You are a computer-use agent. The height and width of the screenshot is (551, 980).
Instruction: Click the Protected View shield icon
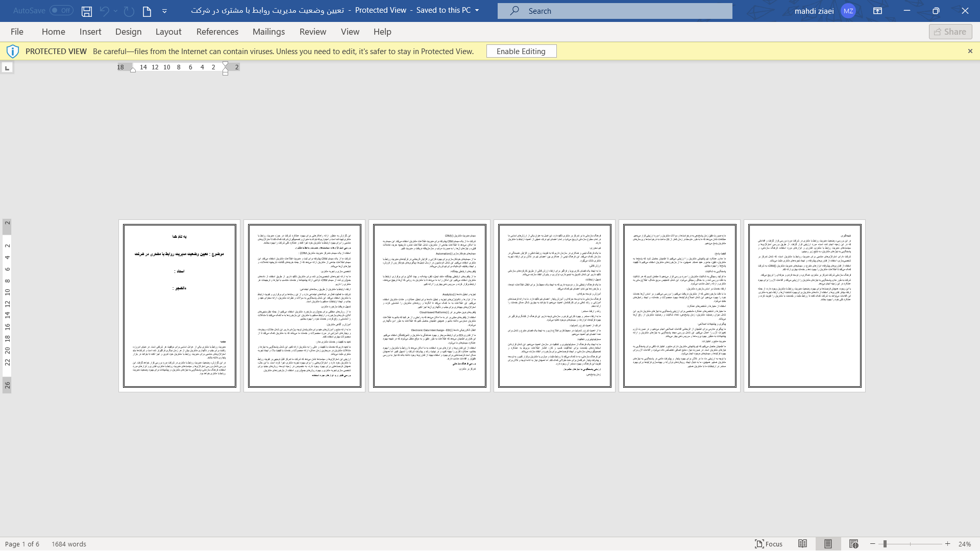coord(13,51)
